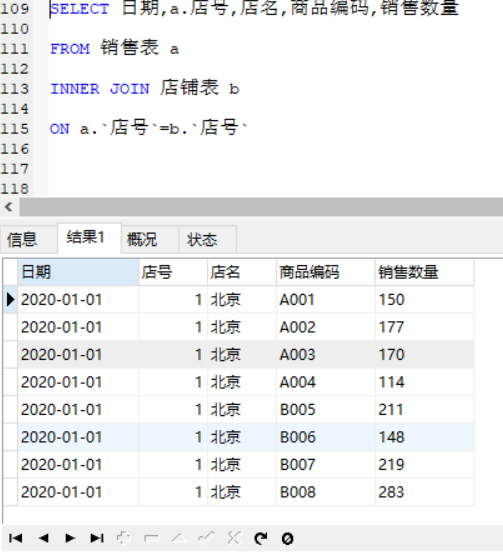This screenshot has width=503, height=552.
Task: Click 销售表 table name in query
Action: coord(130,48)
